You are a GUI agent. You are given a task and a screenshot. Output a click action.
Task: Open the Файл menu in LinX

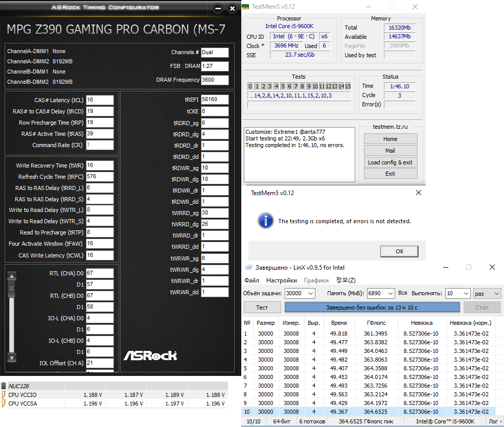(251, 280)
